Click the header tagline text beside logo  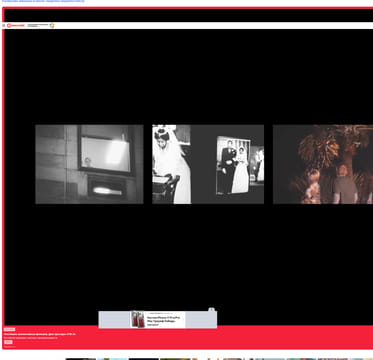coord(38,25)
